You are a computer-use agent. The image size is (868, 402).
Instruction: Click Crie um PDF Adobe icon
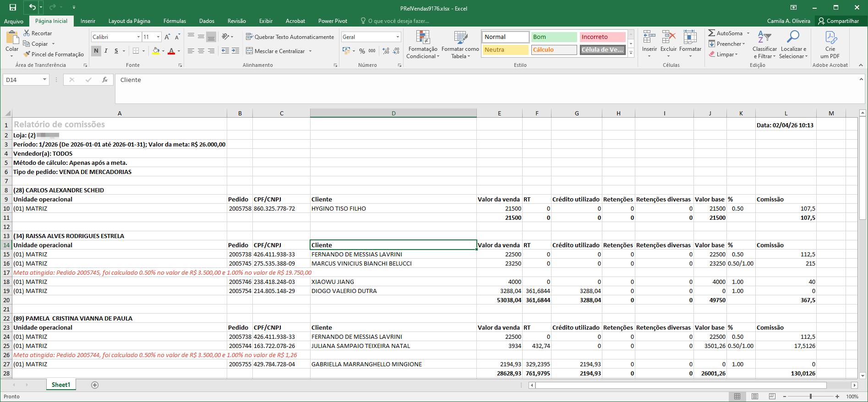[x=830, y=38]
